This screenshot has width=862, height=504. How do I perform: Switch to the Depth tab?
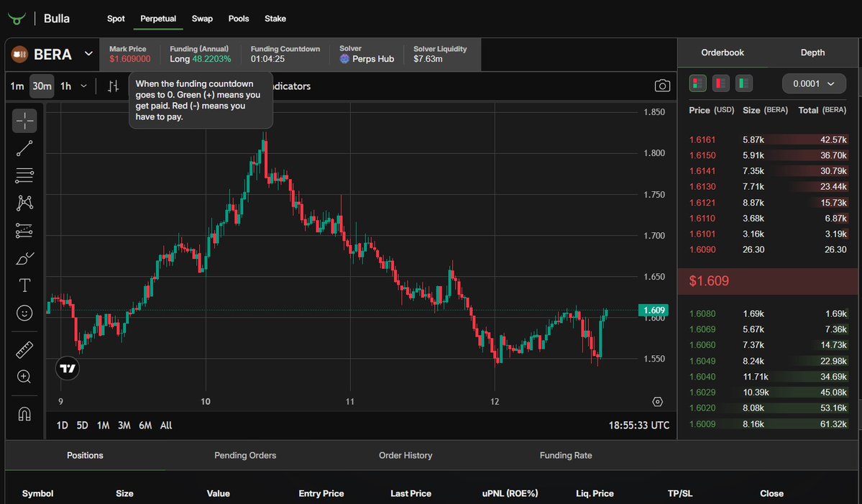(812, 52)
